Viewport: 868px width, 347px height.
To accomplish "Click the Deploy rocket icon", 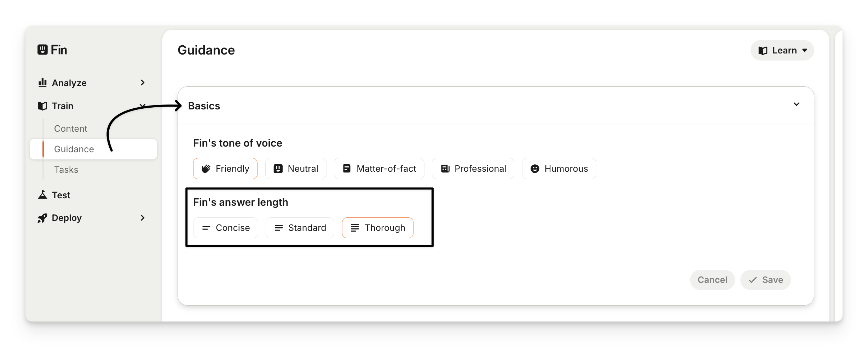I will click(42, 218).
